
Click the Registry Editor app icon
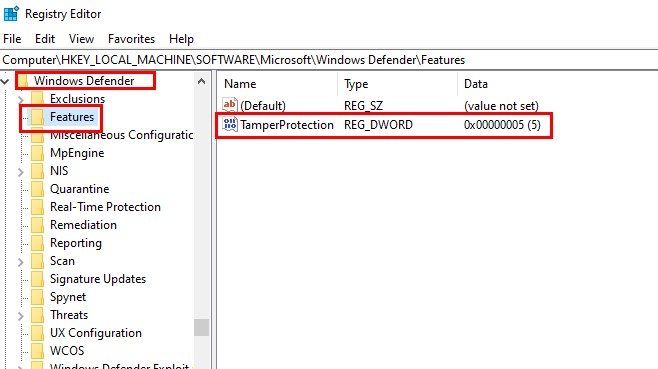(x=11, y=13)
